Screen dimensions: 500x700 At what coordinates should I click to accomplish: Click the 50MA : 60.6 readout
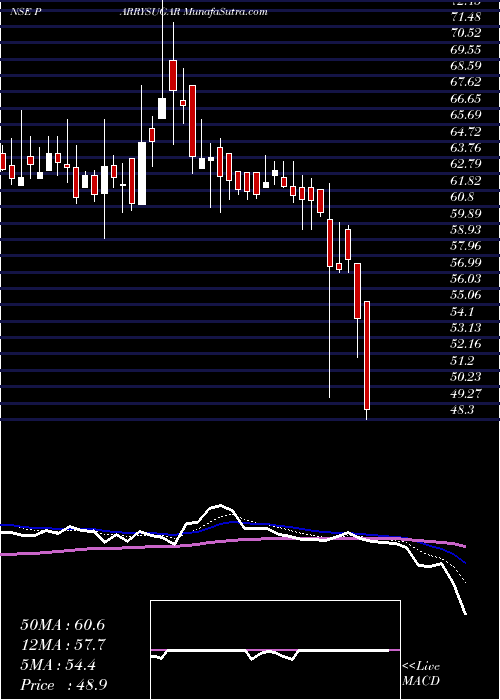point(63,625)
